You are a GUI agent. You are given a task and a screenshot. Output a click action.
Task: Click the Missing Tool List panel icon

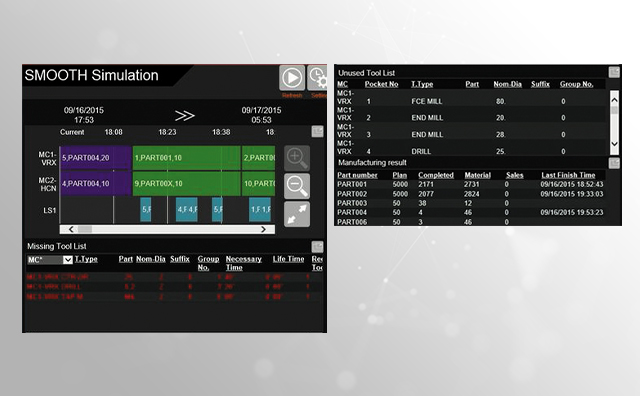click(x=318, y=247)
